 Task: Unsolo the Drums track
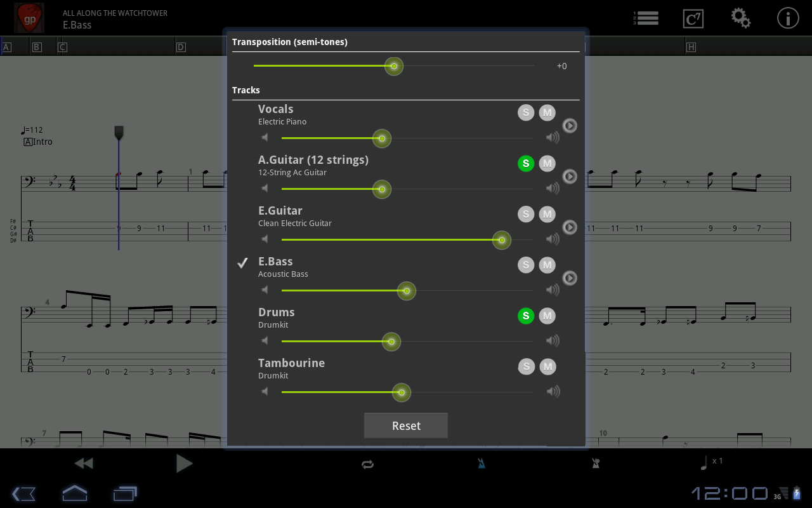click(x=526, y=316)
